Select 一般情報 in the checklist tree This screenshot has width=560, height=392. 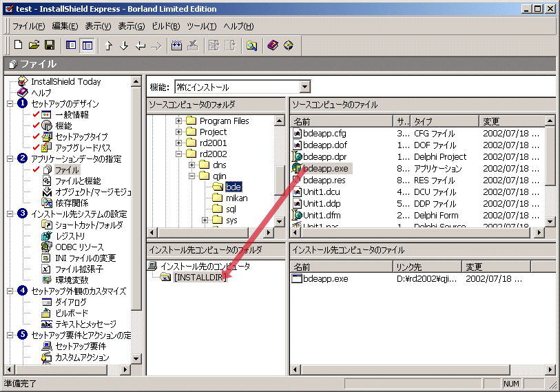(72, 114)
